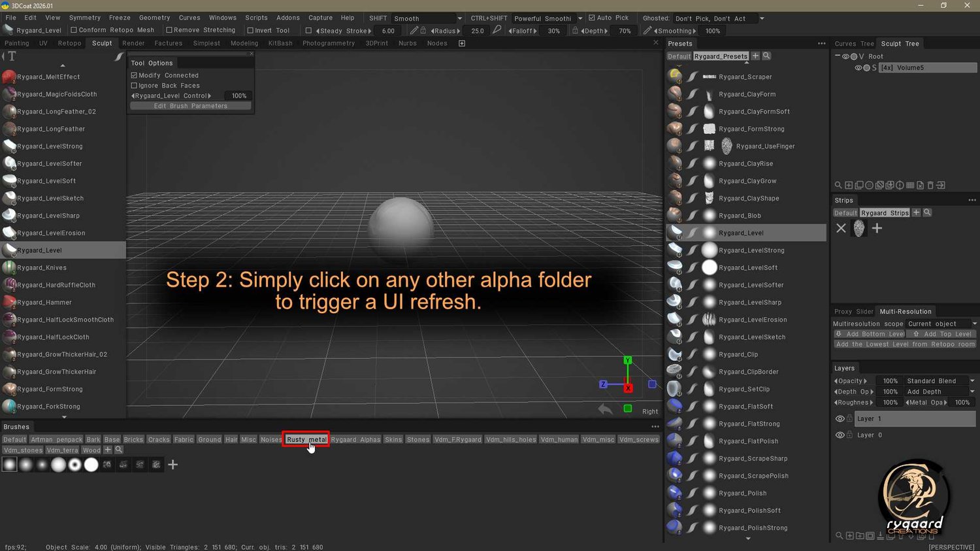Collapse the Root node in Sculpt Tree
This screenshot has height=551, width=980.
838,56
